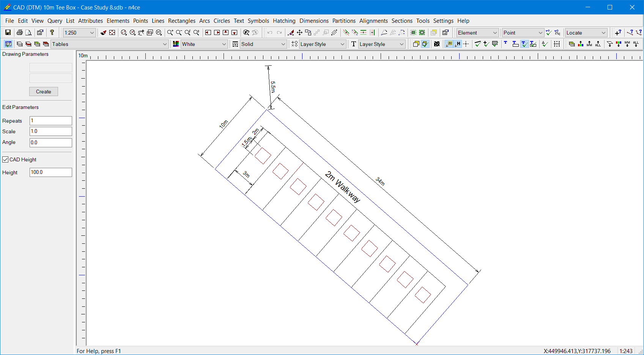
Task: Open the Alignments menu
Action: 373,21
